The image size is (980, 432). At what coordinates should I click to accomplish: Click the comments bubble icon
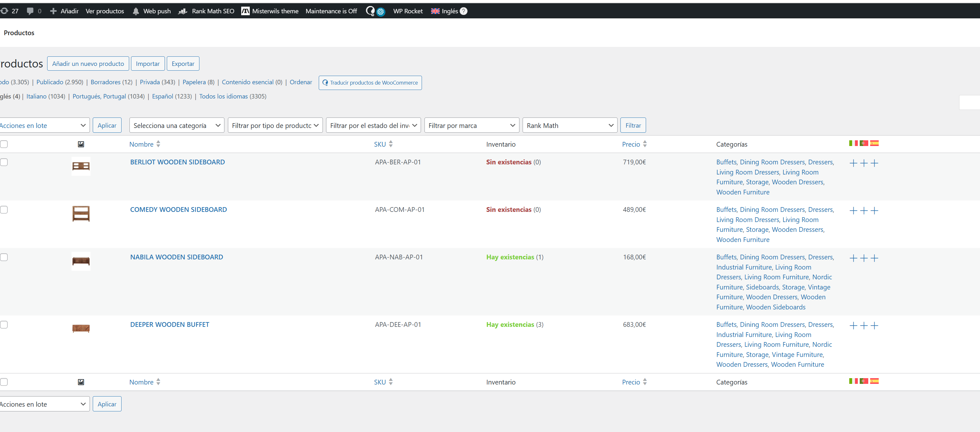30,11
